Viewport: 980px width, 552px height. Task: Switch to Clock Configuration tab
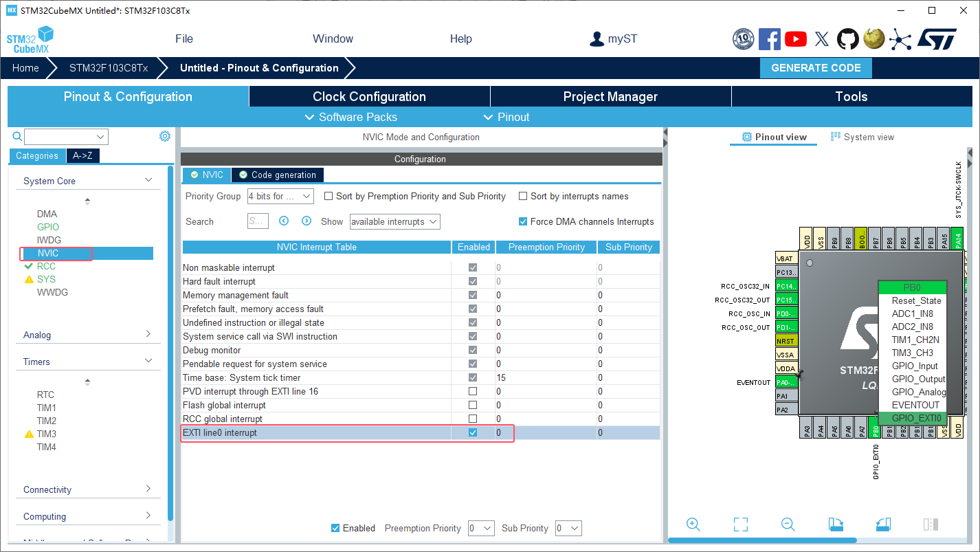370,96
